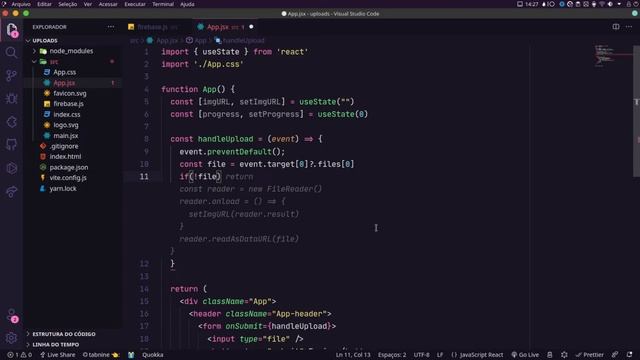Open the GitHub icon in the activity bar

click(11, 144)
